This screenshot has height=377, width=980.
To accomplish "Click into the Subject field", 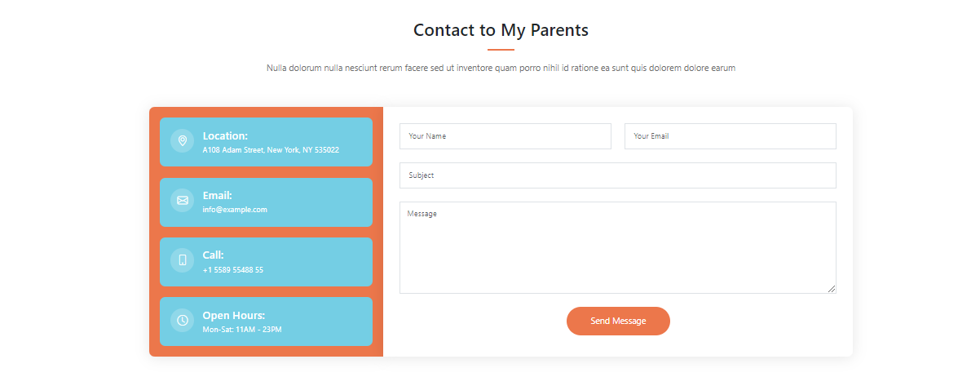I will 618,175.
